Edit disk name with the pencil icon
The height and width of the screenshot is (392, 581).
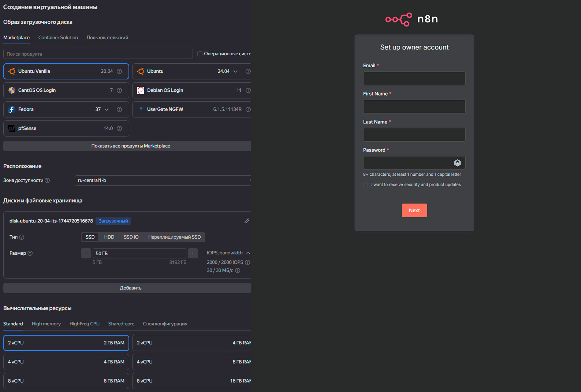tap(247, 221)
